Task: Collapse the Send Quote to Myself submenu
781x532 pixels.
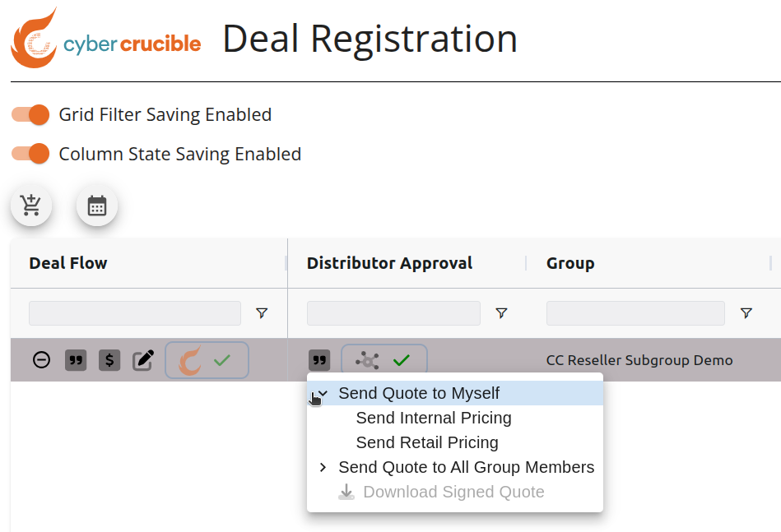Action: click(x=323, y=393)
